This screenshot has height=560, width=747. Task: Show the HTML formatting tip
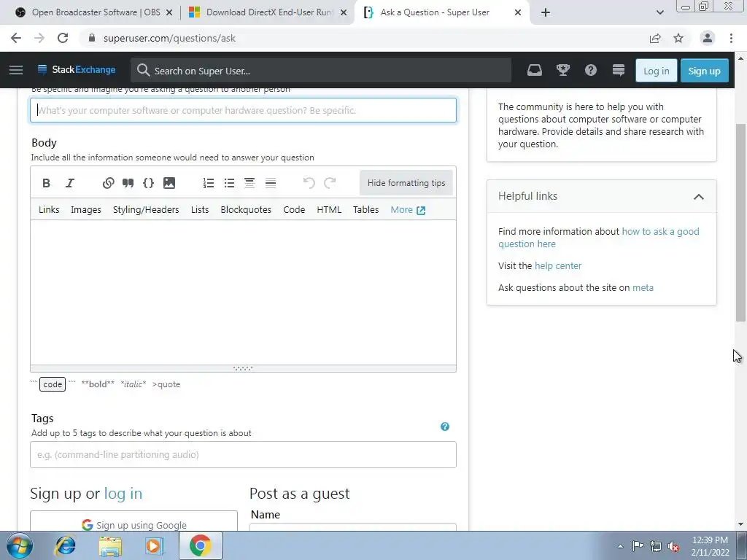pos(329,209)
